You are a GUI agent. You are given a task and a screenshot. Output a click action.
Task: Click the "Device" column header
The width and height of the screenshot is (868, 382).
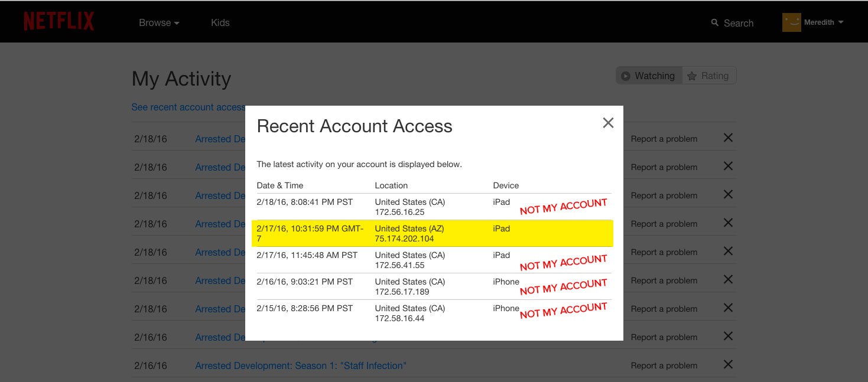pos(506,185)
